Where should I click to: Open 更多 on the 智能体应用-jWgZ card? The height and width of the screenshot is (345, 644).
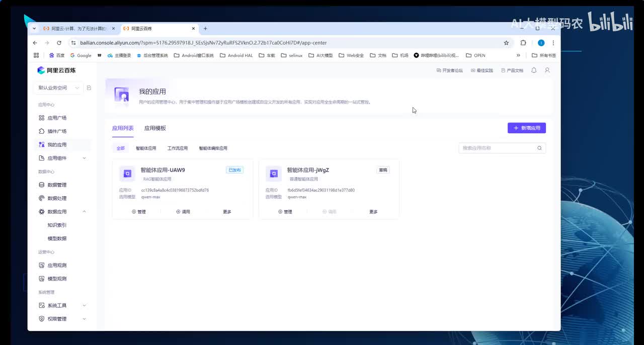373,212
